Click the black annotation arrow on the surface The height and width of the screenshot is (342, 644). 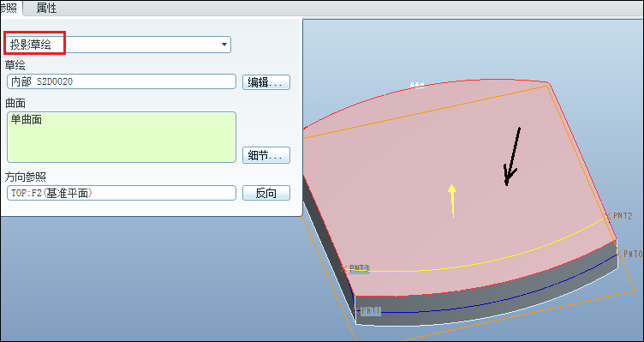512,156
